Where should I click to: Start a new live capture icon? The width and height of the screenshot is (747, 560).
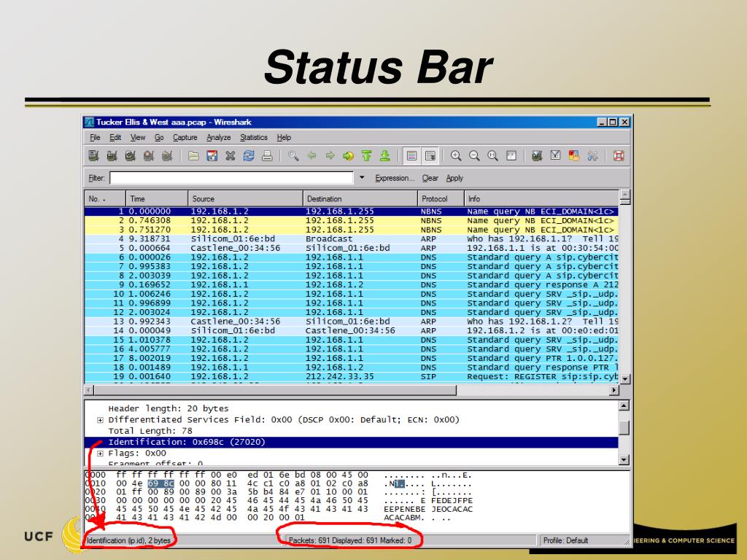coord(130,156)
